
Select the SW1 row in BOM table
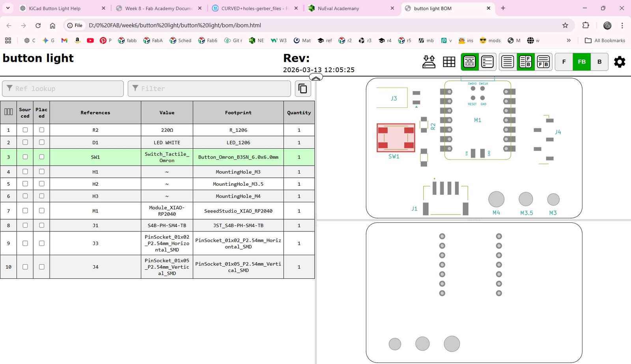(x=157, y=157)
